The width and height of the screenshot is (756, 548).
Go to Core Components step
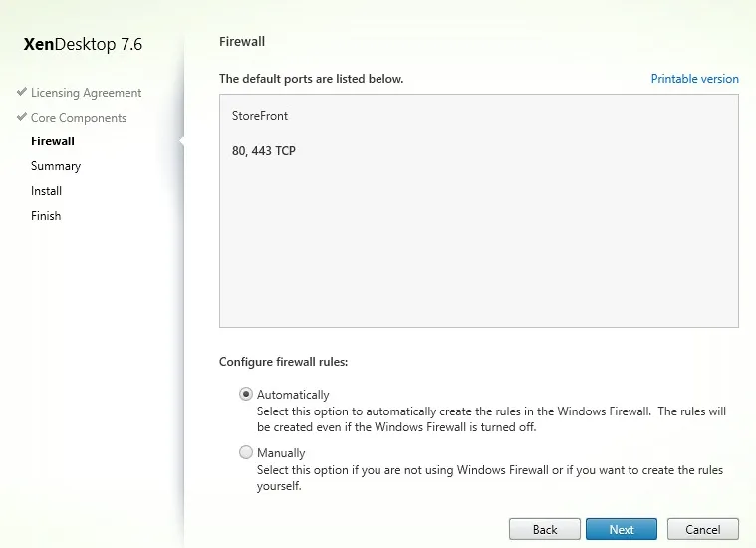(x=79, y=118)
